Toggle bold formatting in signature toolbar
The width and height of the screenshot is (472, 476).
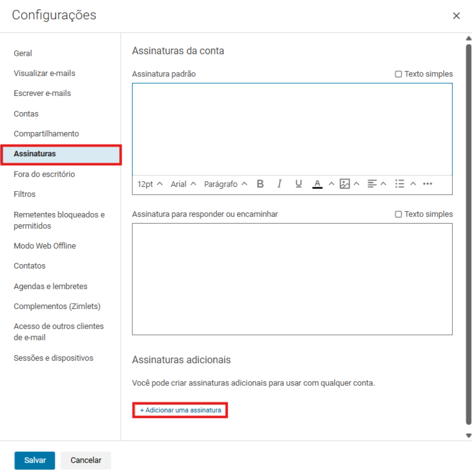[x=260, y=184]
